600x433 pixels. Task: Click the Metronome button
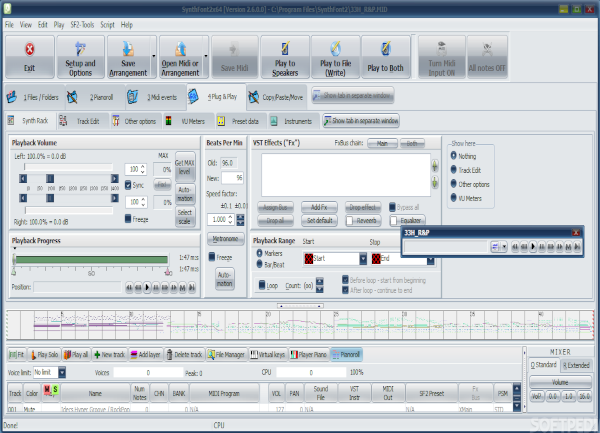[225, 239]
